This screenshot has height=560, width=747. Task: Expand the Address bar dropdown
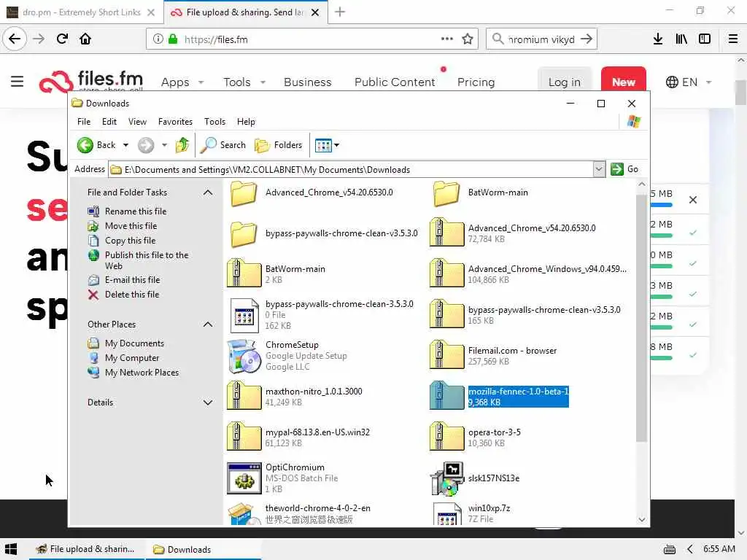[x=599, y=169]
